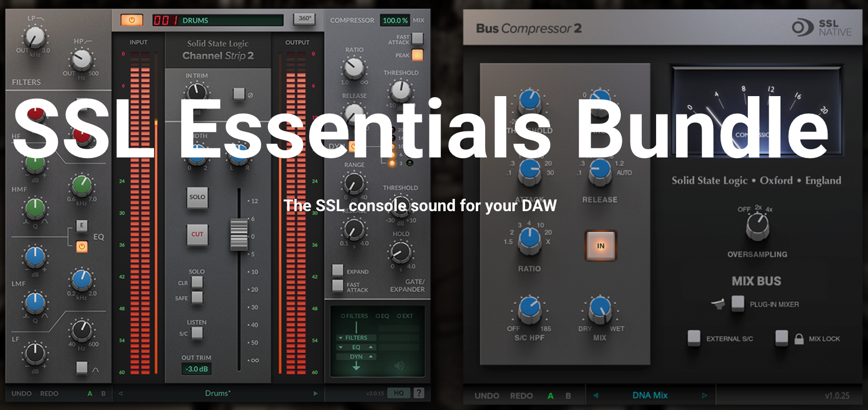Image resolution: width=868 pixels, height=410 pixels.
Task: Select preset slot B in Channel Strip 2
Action: (x=103, y=393)
